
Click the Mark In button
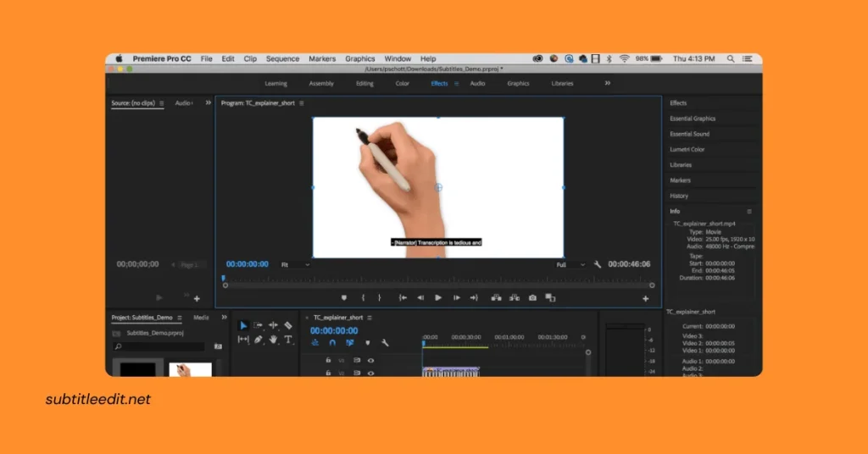pos(363,298)
